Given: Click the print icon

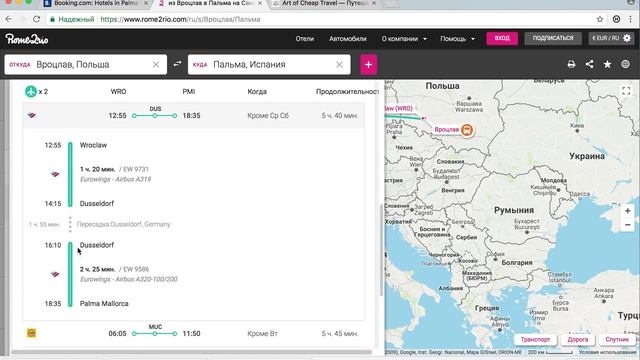Looking at the screenshot, I should pyautogui.click(x=571, y=64).
